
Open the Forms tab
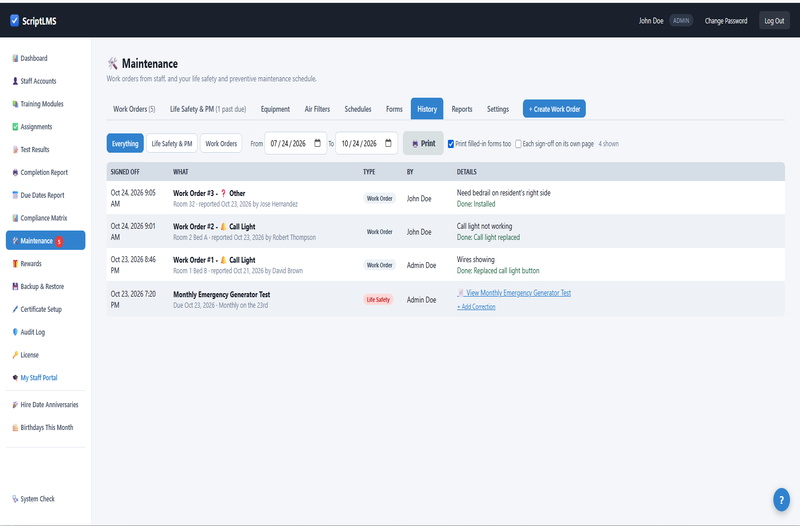394,109
